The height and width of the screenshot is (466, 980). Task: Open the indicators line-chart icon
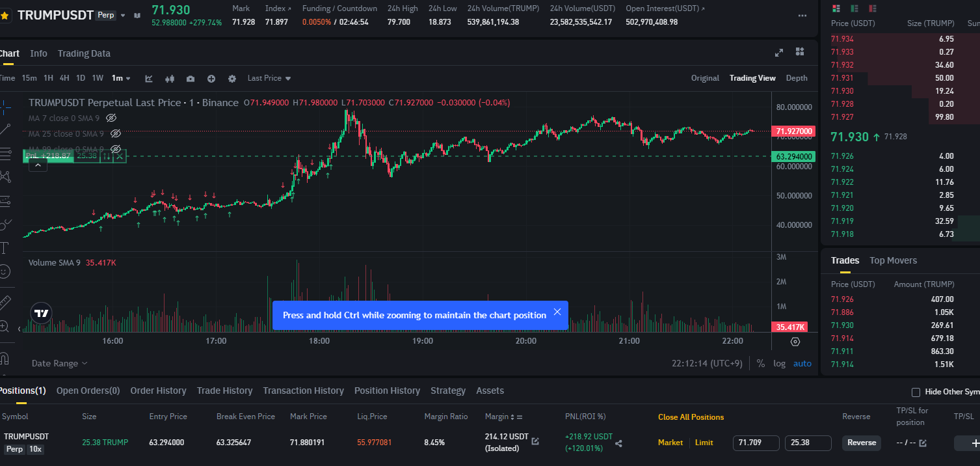click(x=149, y=79)
